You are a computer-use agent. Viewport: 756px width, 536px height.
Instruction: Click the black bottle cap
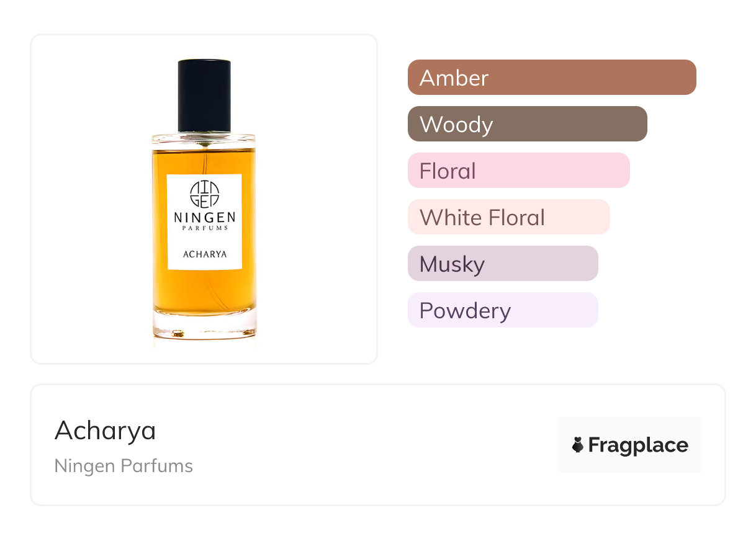(x=204, y=96)
